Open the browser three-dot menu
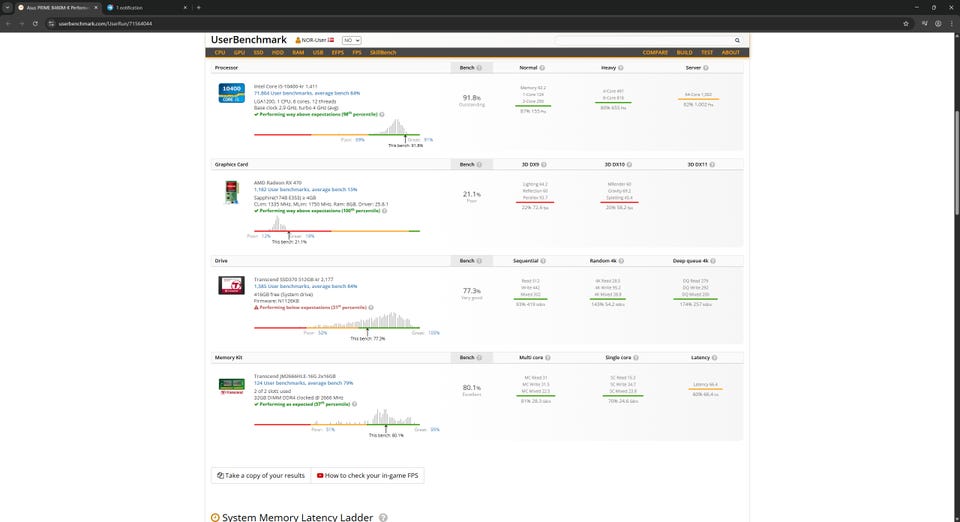The height and width of the screenshot is (522, 960). click(x=952, y=24)
